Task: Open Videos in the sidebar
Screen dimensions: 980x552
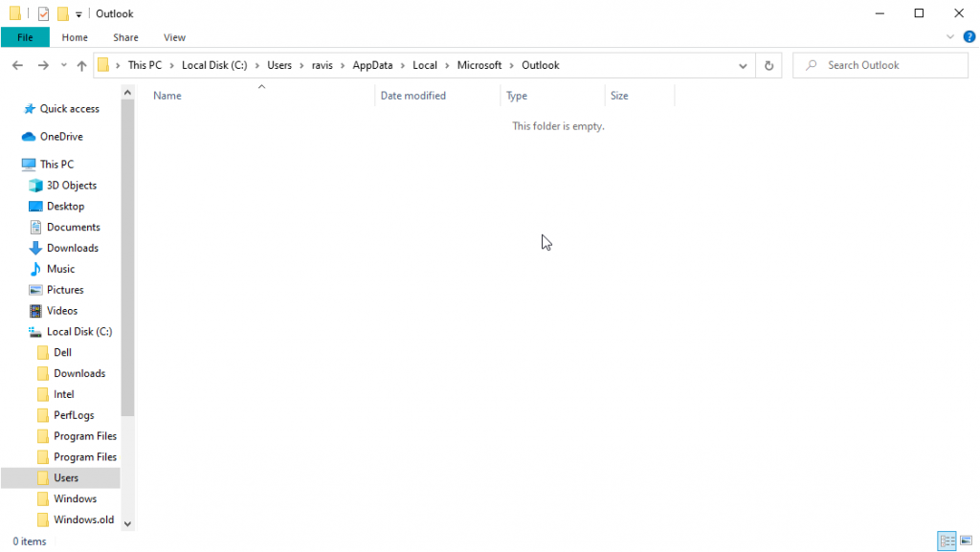Action: tap(62, 311)
